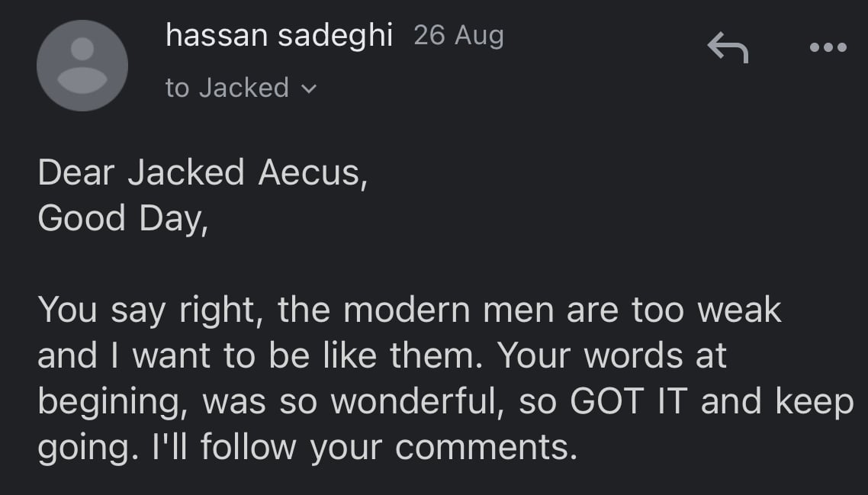
Task: Select sender name hassan sadeghi
Action: pyautogui.click(x=279, y=35)
